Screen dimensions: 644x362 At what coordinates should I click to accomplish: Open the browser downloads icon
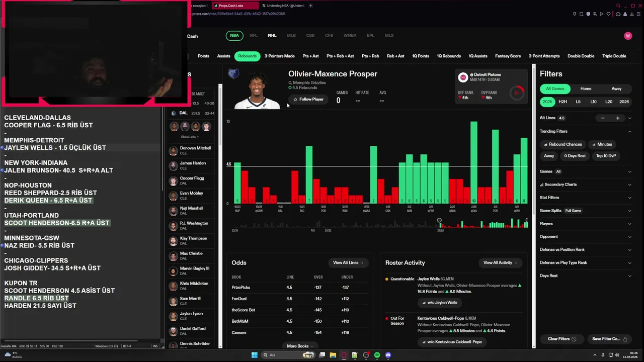coord(632,14)
